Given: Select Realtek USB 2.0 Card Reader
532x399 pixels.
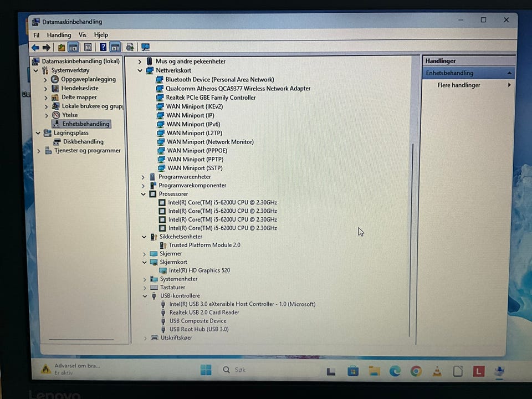Looking at the screenshot, I should click(204, 313).
